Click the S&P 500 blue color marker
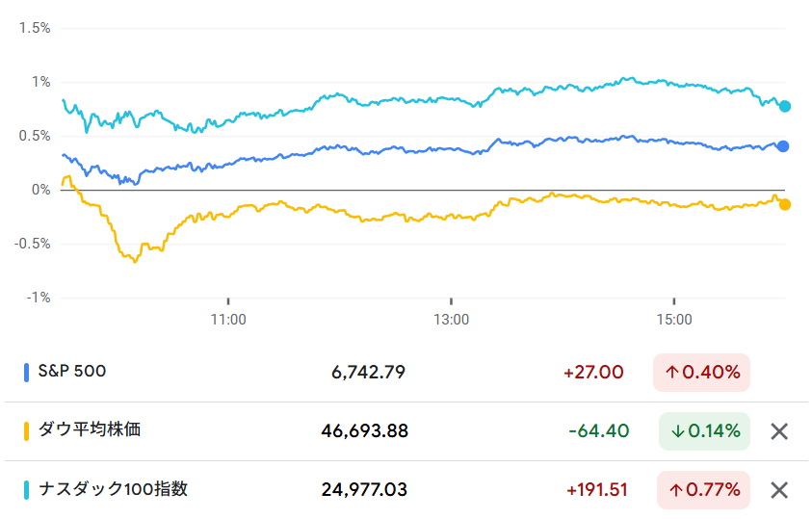 [26, 373]
